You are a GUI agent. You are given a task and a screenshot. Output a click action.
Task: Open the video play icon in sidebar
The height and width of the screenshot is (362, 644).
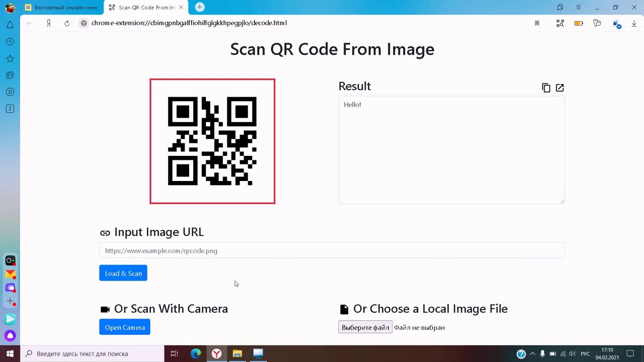10,92
